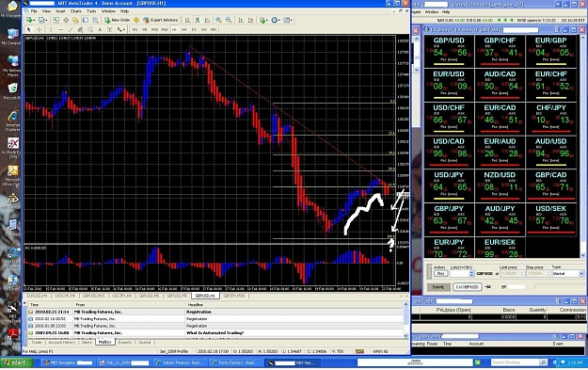Select the horizontal line drawing tool
Viewport: 588px width, 370px height.
(x=61, y=29)
